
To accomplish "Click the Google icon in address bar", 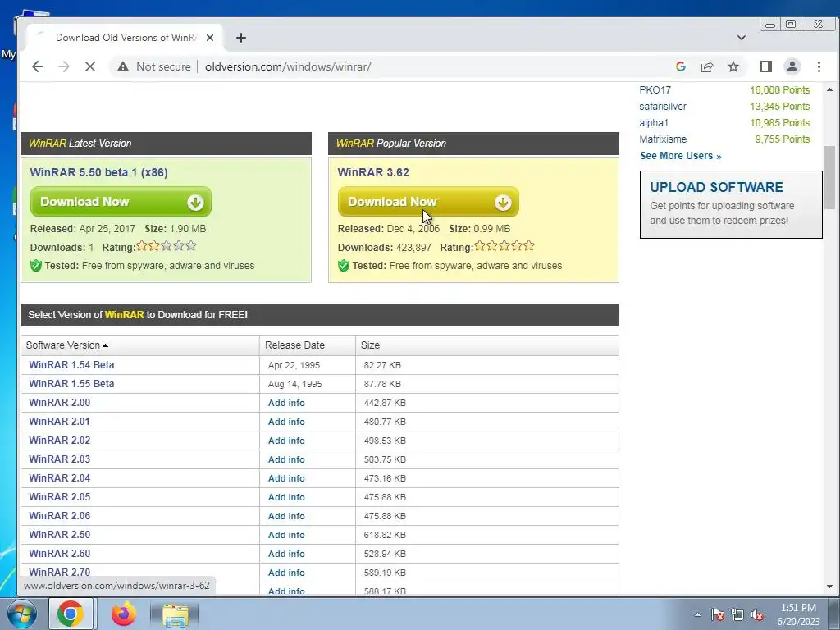I will (x=681, y=66).
